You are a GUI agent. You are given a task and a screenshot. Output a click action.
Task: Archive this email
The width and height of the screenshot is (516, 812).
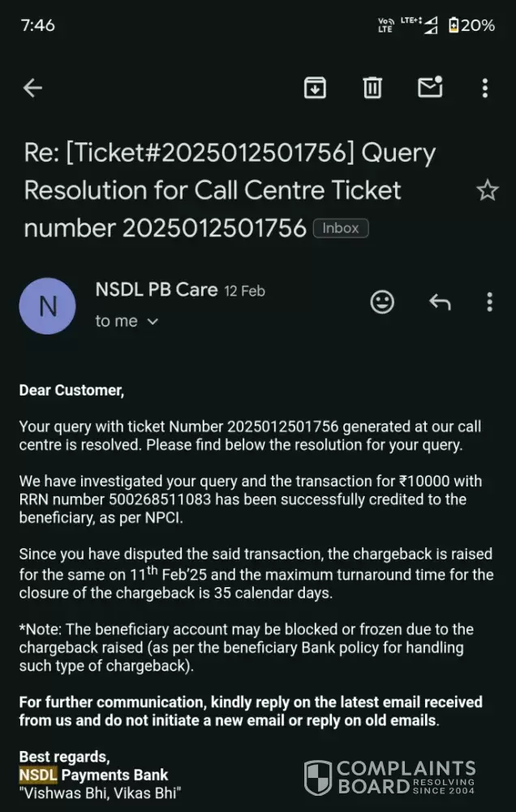pyautogui.click(x=315, y=88)
